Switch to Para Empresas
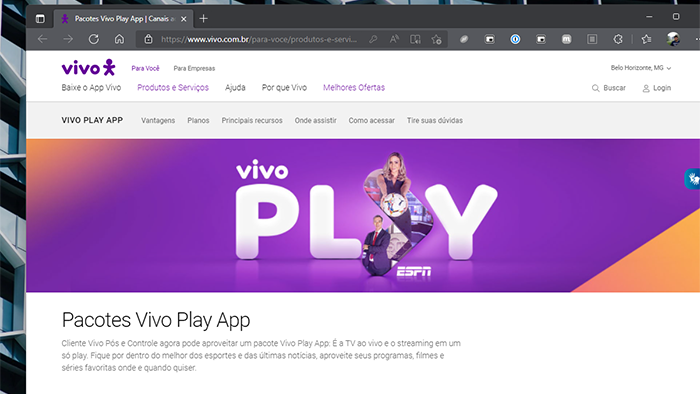700x394 pixels. point(194,68)
